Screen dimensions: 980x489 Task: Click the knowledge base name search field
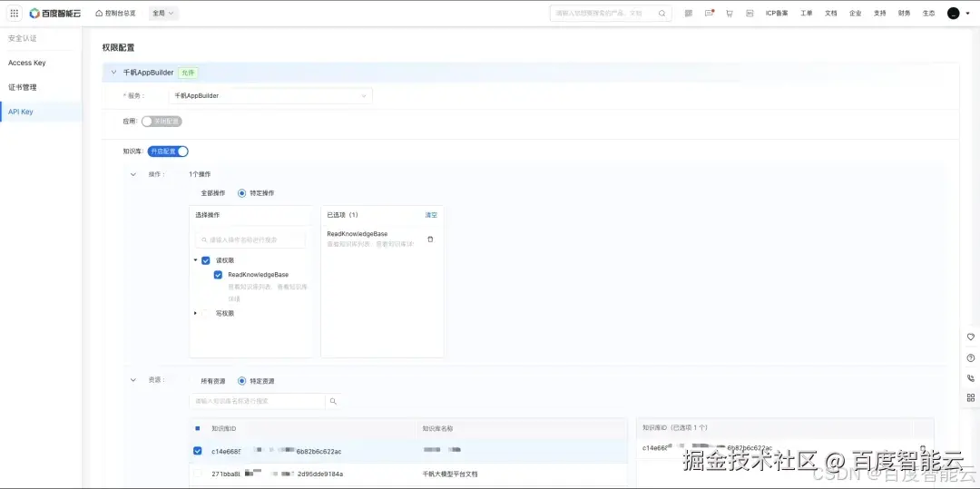[257, 401]
